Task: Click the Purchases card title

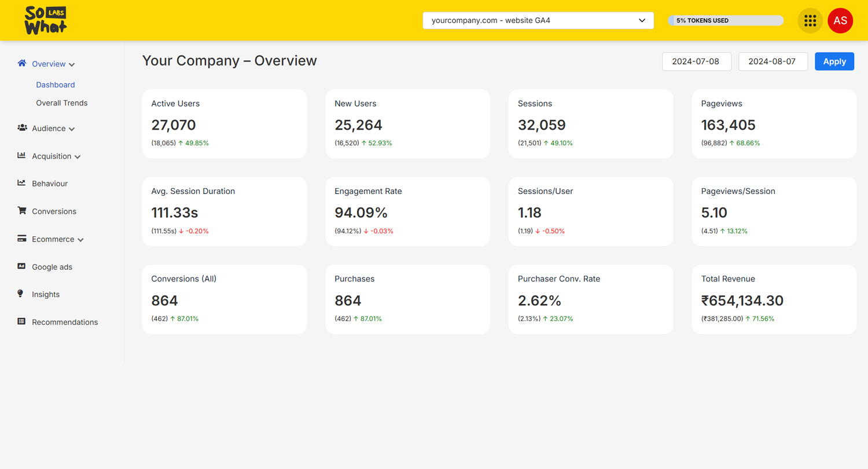Action: [x=355, y=279]
